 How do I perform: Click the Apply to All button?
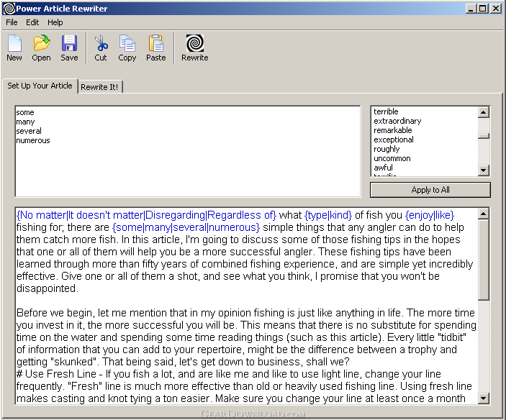pyautogui.click(x=430, y=190)
